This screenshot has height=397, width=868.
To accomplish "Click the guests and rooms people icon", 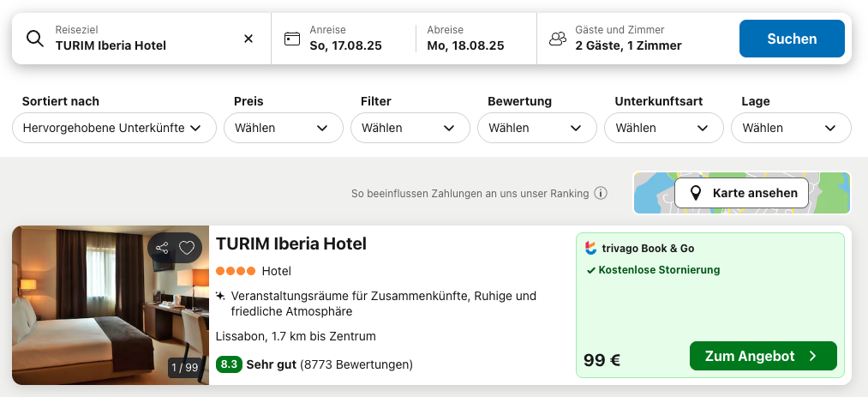I will 558,39.
